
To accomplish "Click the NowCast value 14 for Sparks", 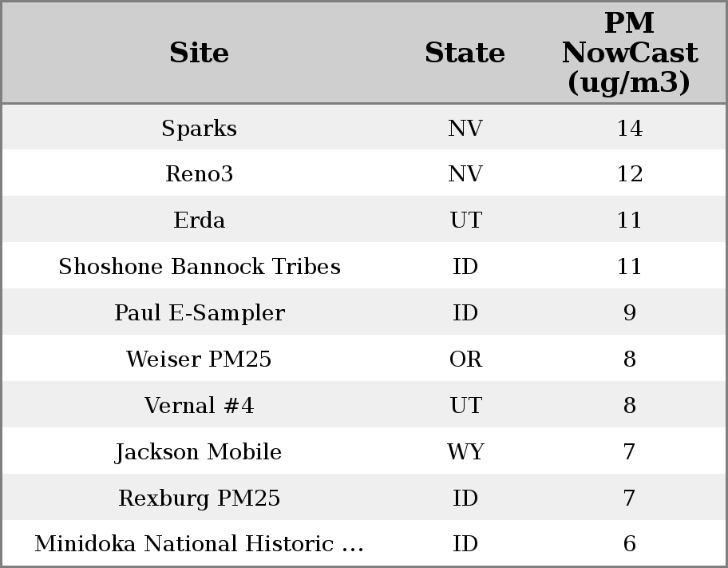I will pyautogui.click(x=629, y=128).
